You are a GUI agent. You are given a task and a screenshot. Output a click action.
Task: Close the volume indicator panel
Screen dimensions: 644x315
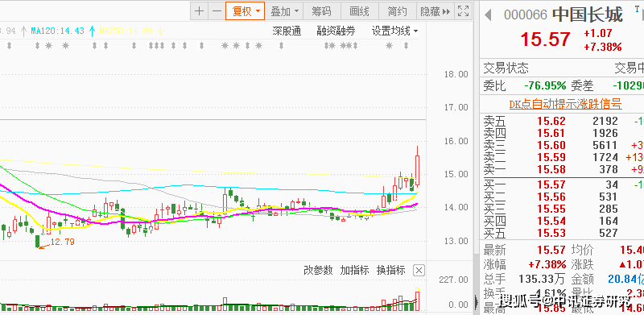419,271
